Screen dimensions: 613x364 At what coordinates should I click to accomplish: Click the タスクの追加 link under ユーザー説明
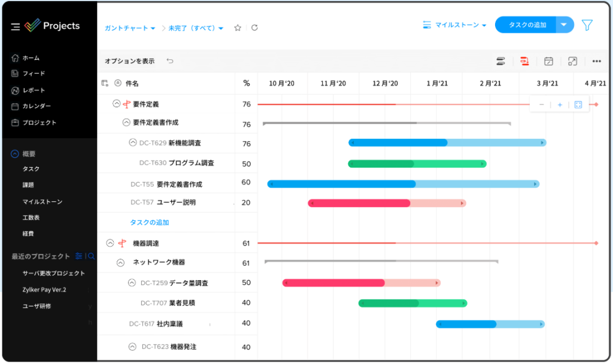(150, 222)
